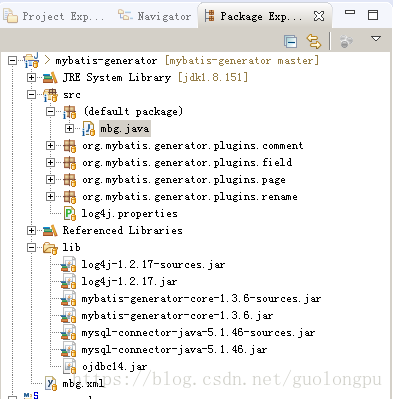This screenshot has width=393, height=399.
Task: Maximize the Package Explorer view
Action: (373, 15)
